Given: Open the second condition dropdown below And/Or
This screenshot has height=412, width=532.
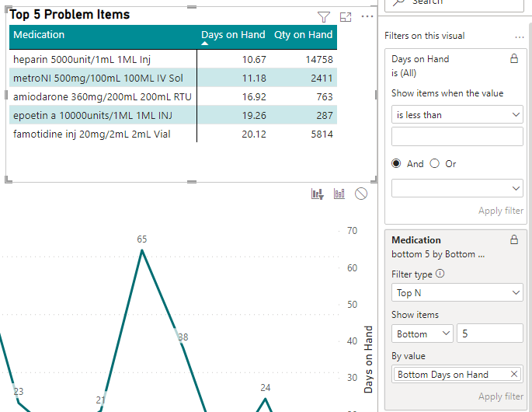Looking at the screenshot, I should (457, 188).
